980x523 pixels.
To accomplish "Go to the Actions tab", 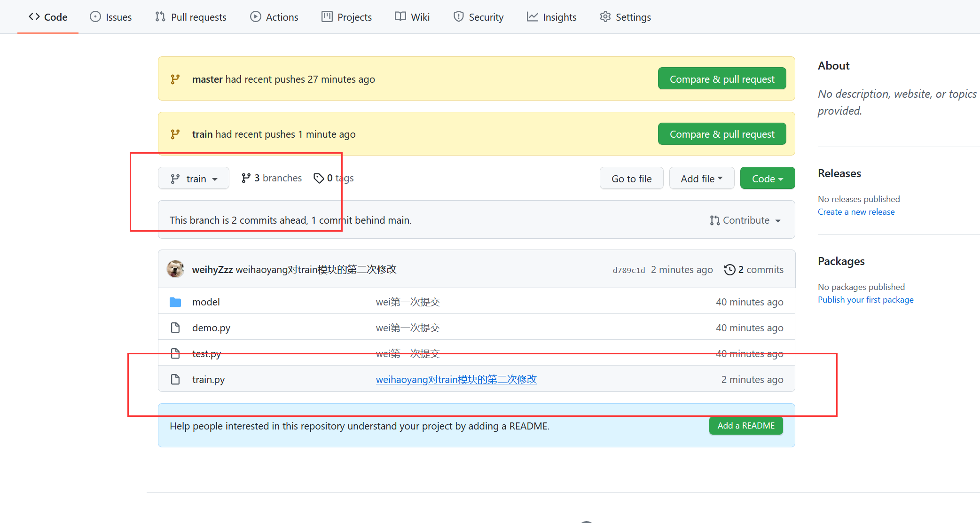I will pos(274,17).
